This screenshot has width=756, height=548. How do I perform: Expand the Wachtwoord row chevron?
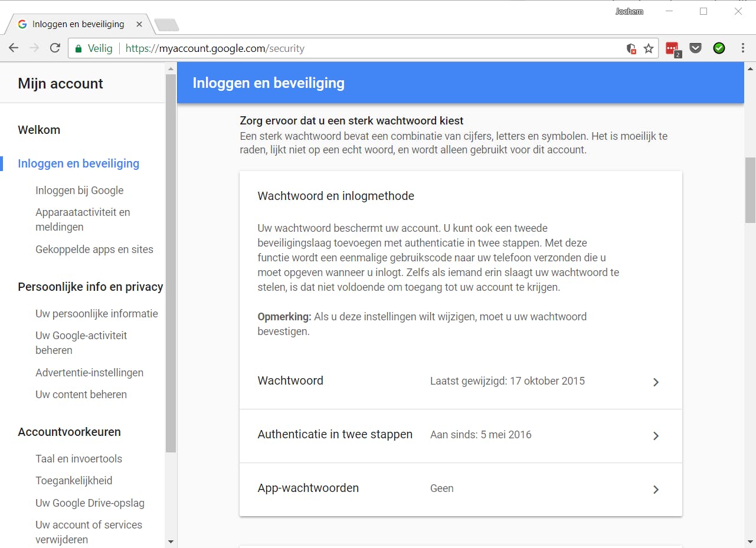pos(656,382)
